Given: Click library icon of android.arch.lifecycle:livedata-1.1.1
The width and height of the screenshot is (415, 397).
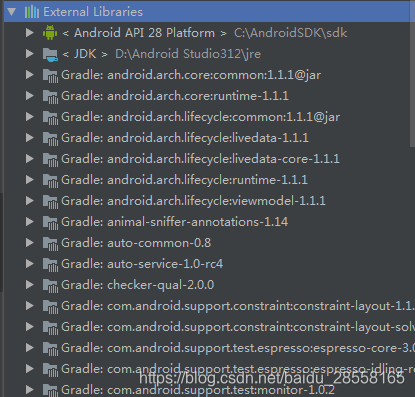Looking at the screenshot, I should coord(50,139).
